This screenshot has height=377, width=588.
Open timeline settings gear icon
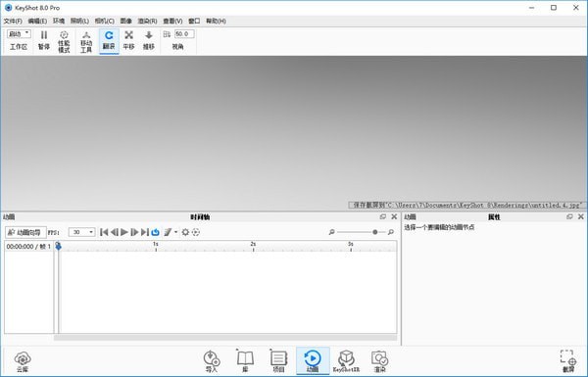tap(185, 232)
